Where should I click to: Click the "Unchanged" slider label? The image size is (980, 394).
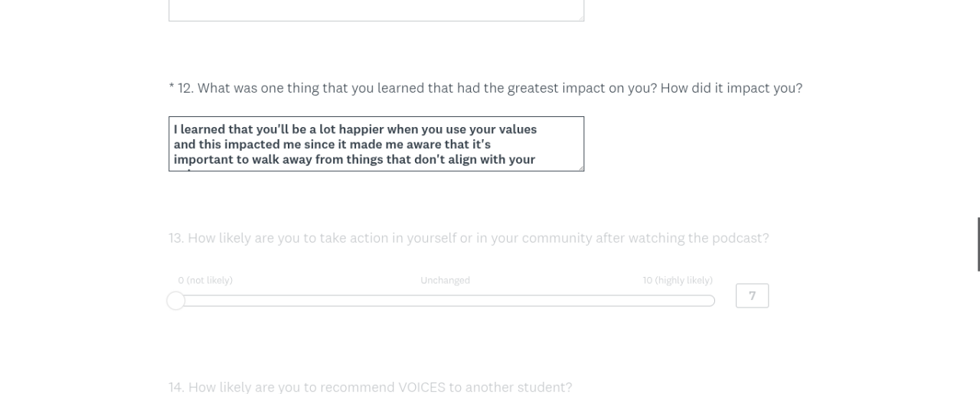pyautogui.click(x=445, y=281)
